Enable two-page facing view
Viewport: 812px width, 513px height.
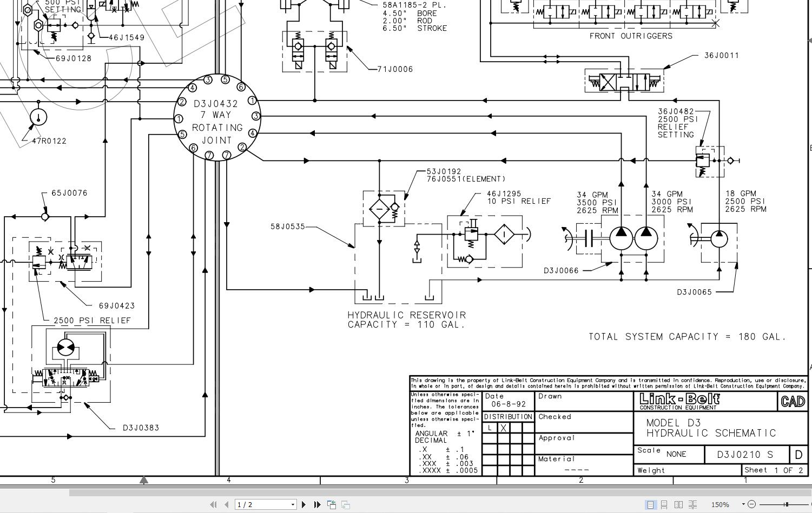pos(679,504)
